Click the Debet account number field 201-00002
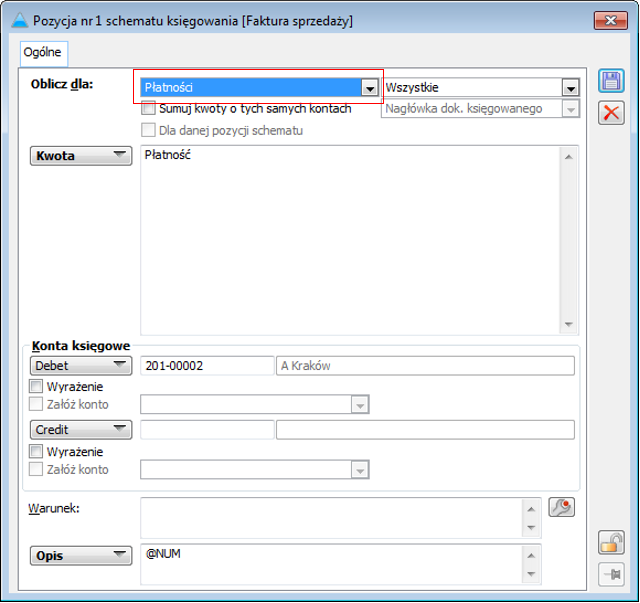640x603 pixels. click(x=207, y=365)
